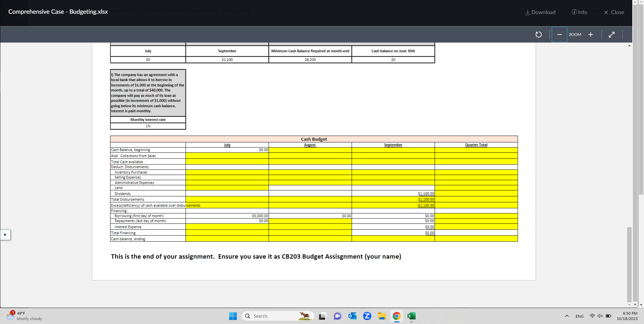Switch to Google Chrome in taskbar
Image resolution: width=644 pixels, height=324 pixels.
[x=397, y=316]
